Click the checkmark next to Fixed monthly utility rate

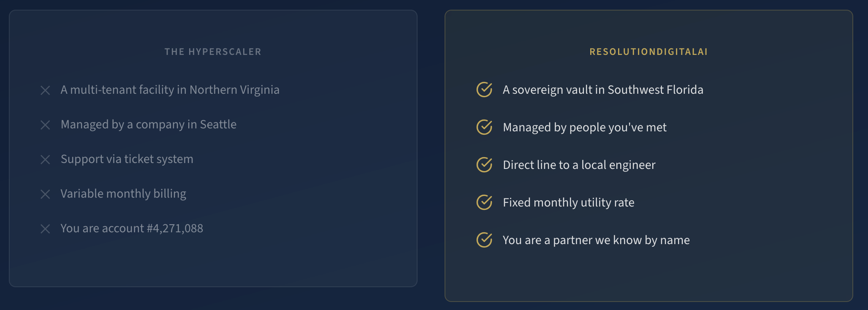(484, 202)
